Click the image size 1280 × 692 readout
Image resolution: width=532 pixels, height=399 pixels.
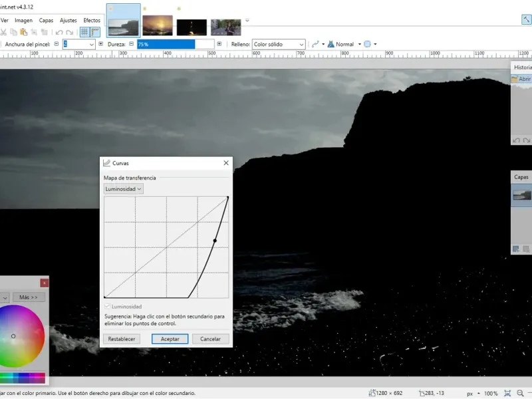click(x=386, y=393)
